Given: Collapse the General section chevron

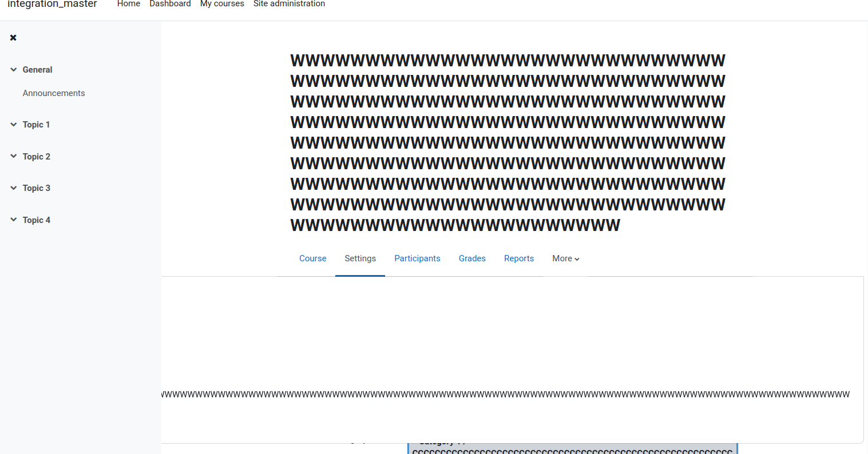Looking at the screenshot, I should (14, 70).
